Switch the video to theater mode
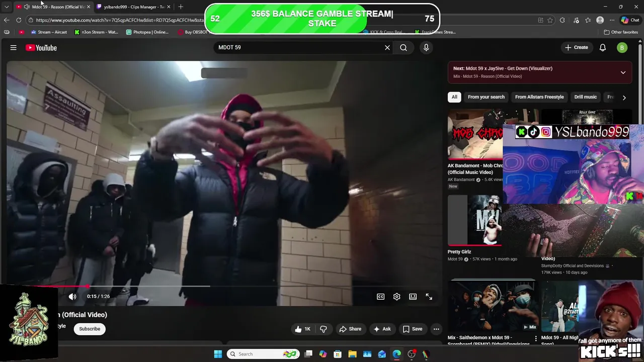This screenshot has width=644, height=362. pos(413,297)
